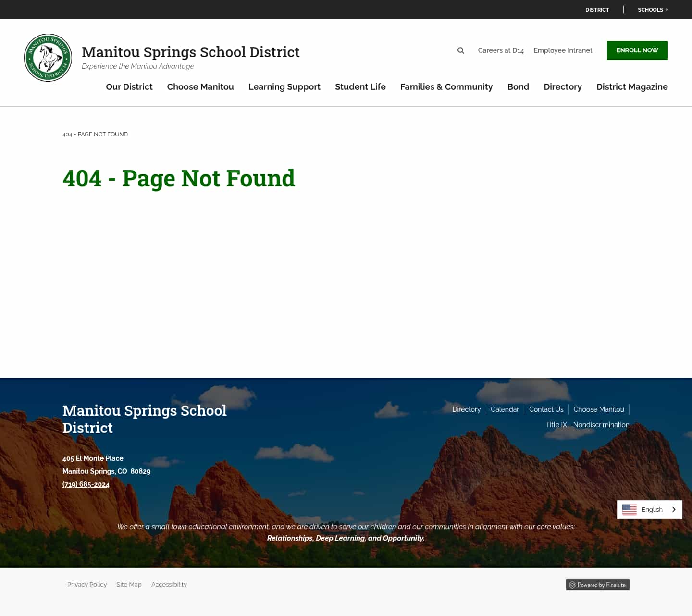This screenshot has height=616, width=692.
Task: Call the (719) 685-2024 phone link
Action: point(86,484)
